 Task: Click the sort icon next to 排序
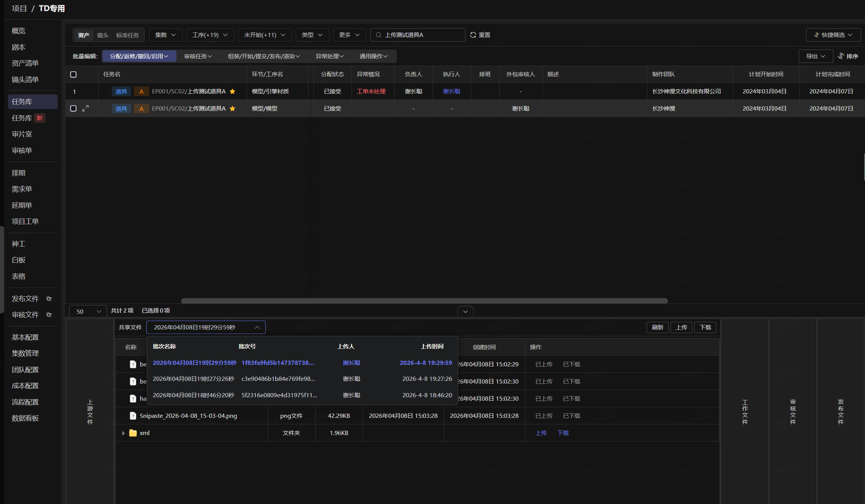(x=841, y=56)
